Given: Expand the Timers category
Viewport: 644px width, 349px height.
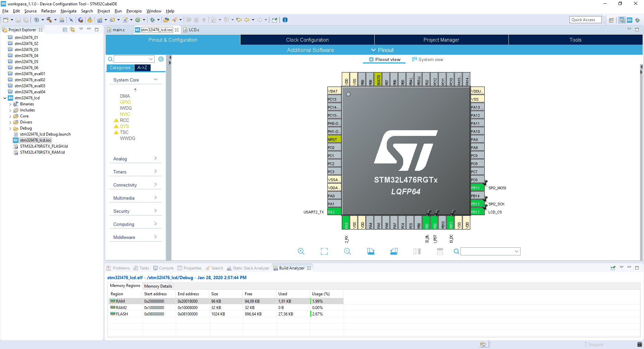Looking at the screenshot, I should pyautogui.click(x=135, y=172).
